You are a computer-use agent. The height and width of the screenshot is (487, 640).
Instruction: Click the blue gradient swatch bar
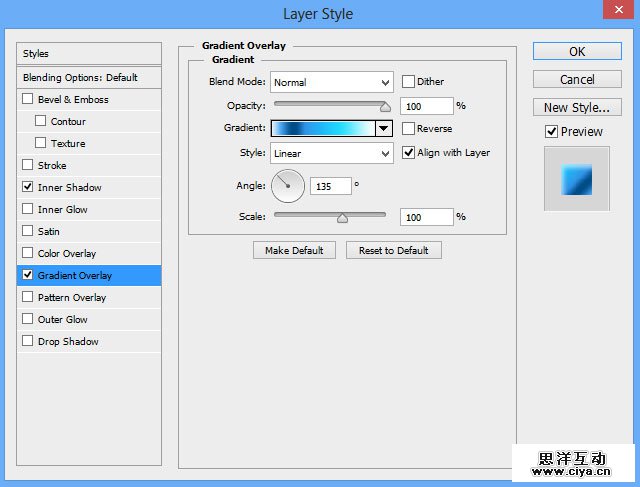coord(322,128)
